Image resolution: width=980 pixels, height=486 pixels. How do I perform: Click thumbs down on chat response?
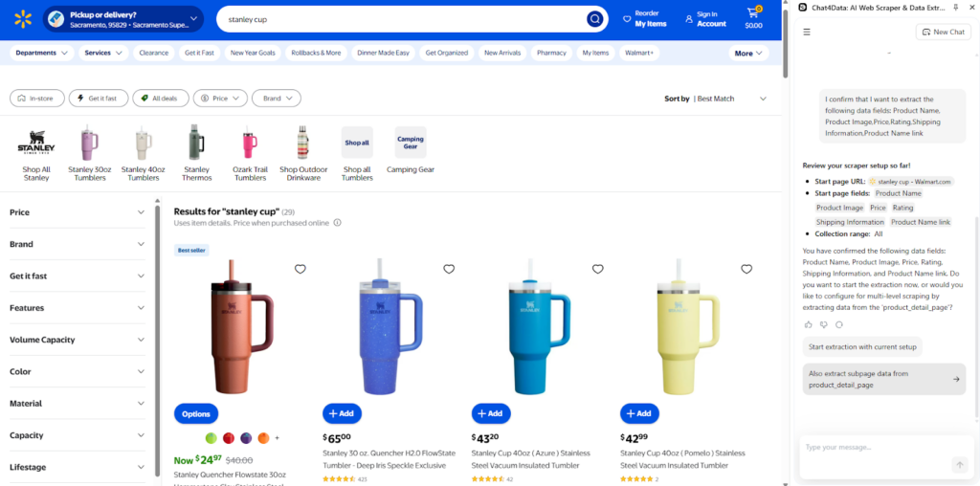pos(824,325)
